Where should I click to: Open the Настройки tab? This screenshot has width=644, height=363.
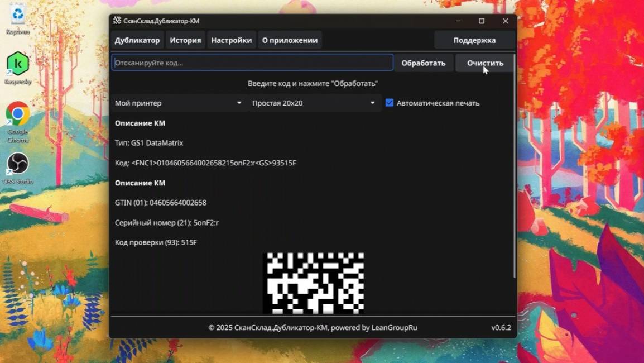tap(232, 40)
